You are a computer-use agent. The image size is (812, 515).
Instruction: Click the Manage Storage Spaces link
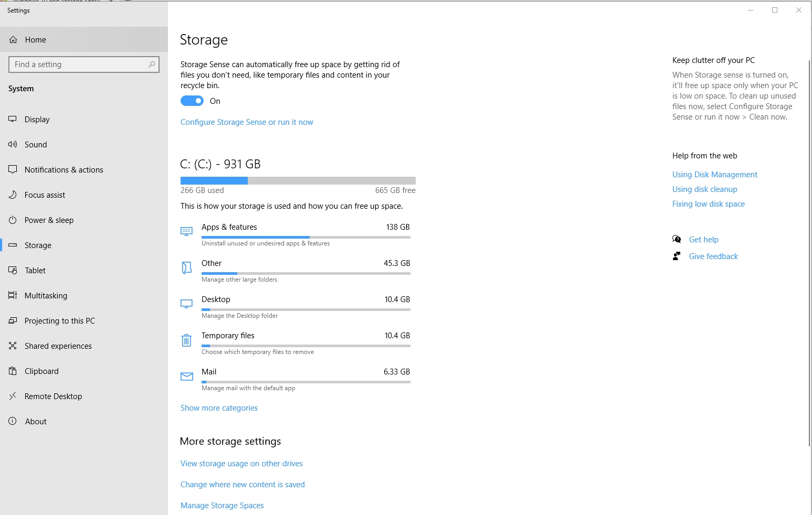[222, 505]
